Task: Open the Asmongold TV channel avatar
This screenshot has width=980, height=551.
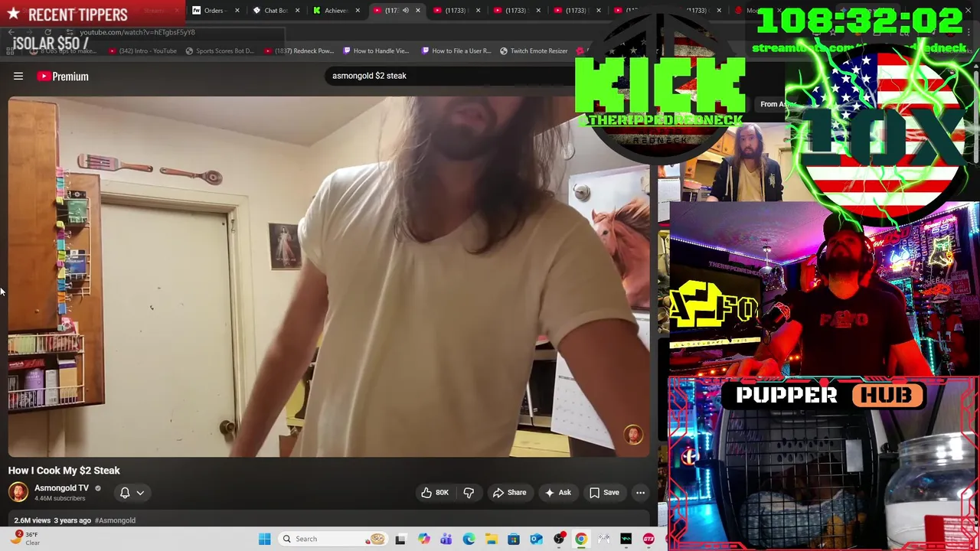Action: [18, 492]
